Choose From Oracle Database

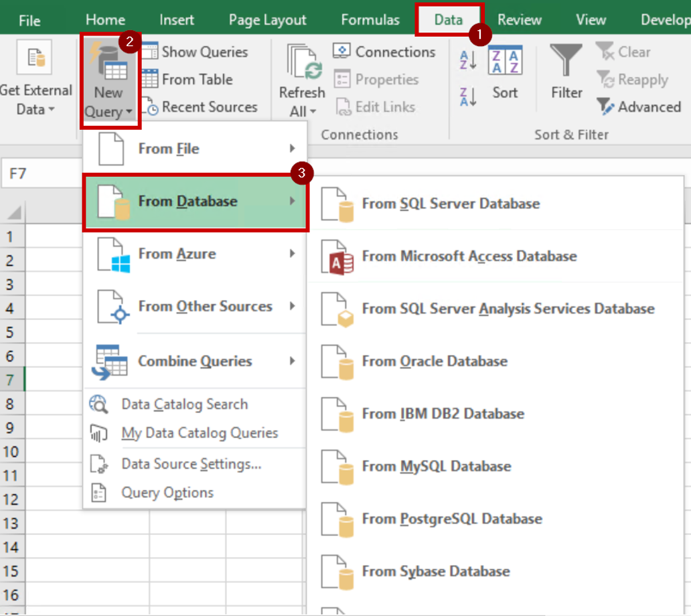coord(495,362)
